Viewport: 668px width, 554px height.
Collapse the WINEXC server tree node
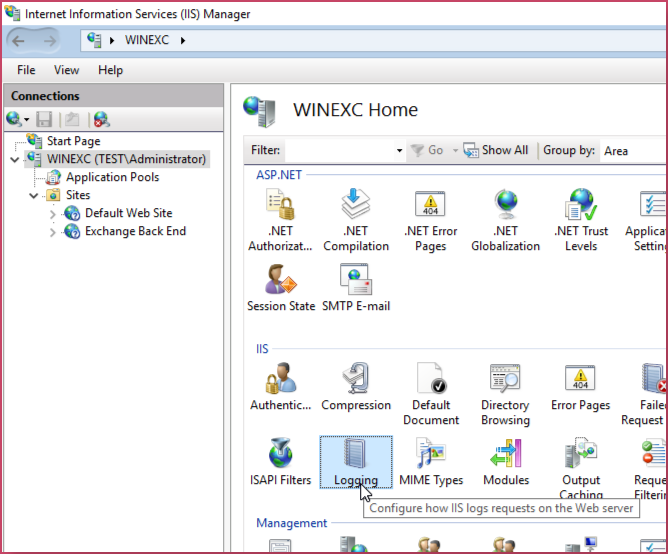[x=15, y=160]
